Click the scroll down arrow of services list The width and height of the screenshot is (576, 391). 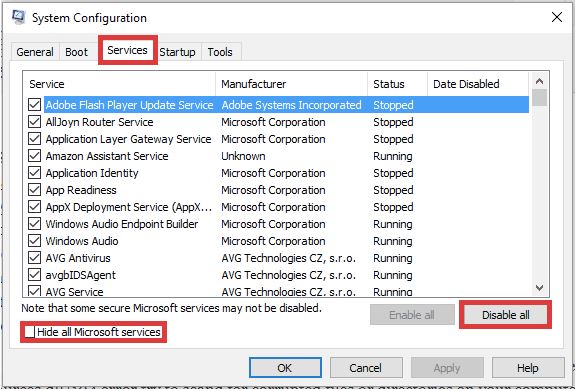pos(539,287)
